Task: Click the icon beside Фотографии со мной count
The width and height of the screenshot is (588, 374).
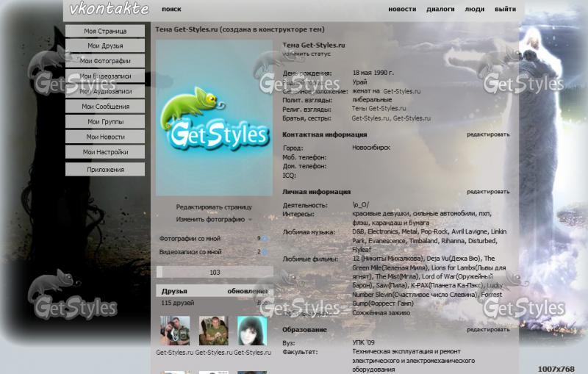Action: (265, 239)
